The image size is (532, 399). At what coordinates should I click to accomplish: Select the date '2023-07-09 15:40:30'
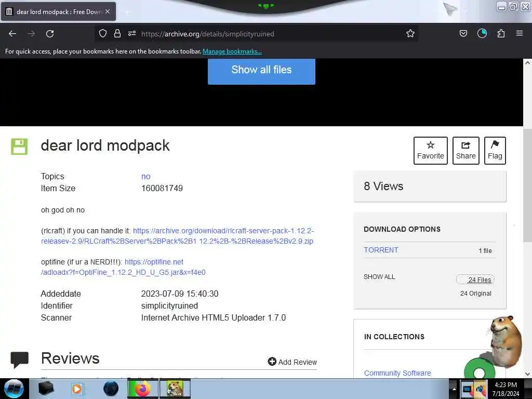179,294
